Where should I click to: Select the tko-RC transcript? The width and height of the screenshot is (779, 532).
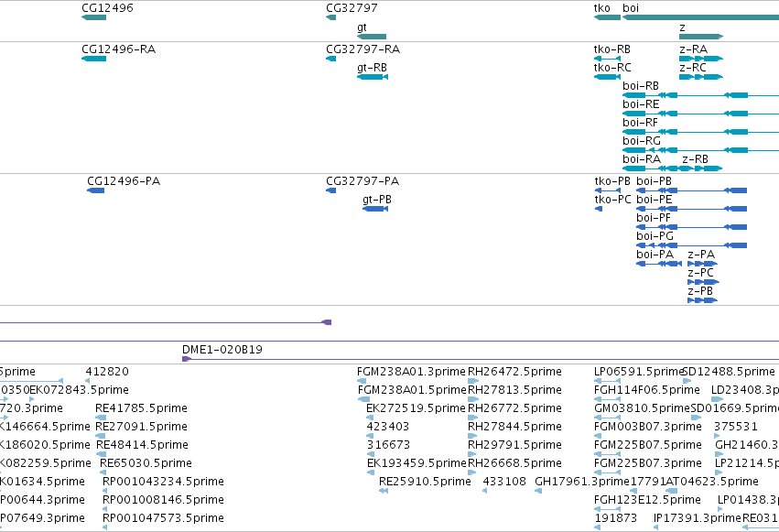[x=607, y=77]
